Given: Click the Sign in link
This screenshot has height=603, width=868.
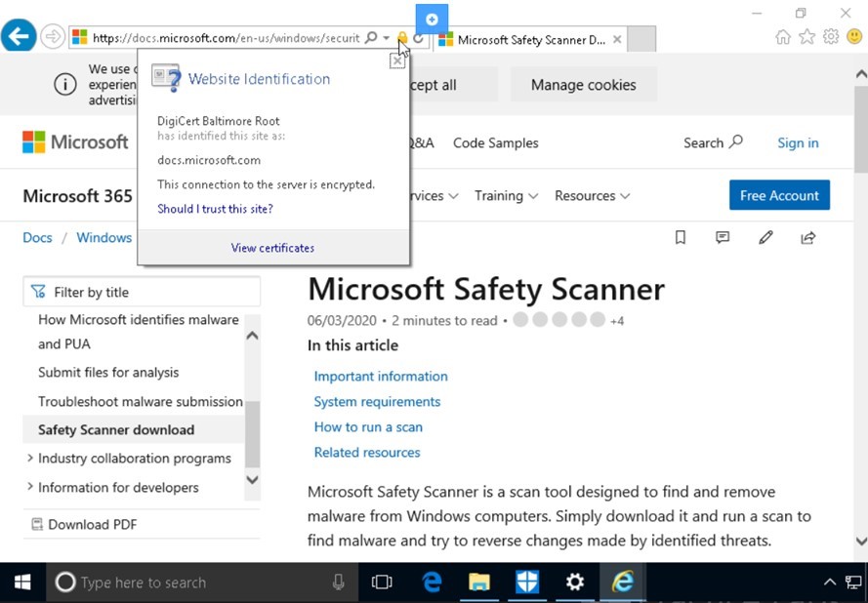Looking at the screenshot, I should (x=798, y=142).
